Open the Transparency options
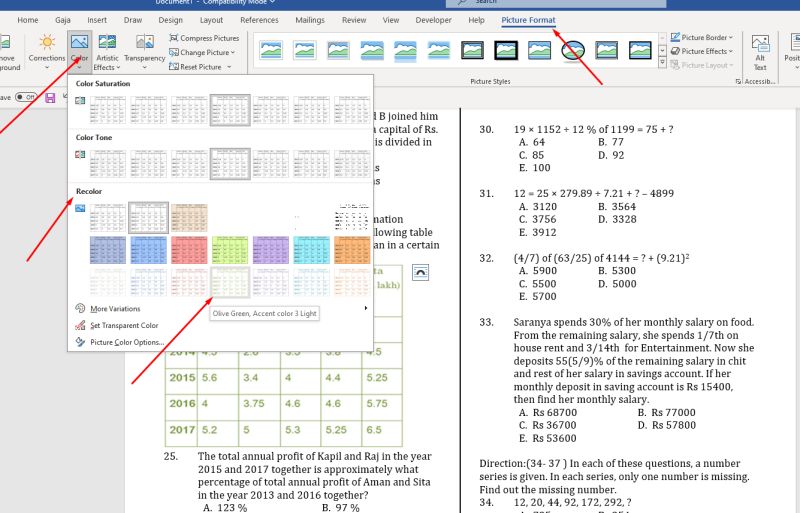The height and width of the screenshot is (513, 800). tap(144, 52)
